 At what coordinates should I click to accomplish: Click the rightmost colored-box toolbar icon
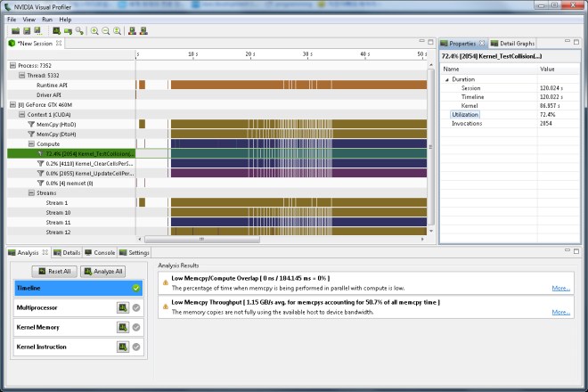click(x=143, y=31)
